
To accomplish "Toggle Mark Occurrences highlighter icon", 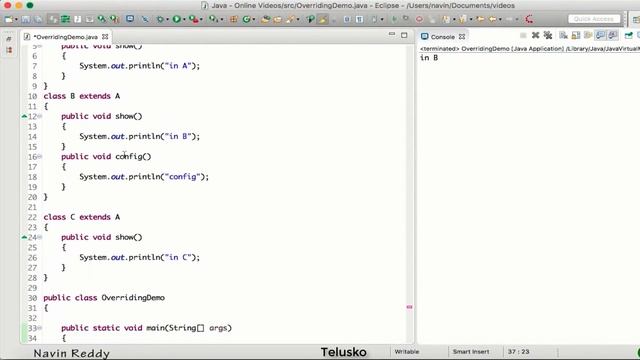I will coord(322,19).
